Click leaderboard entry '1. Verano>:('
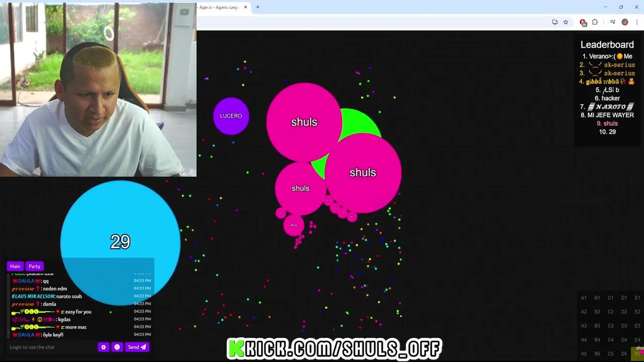Viewport: 644px width, 362px height. (607, 56)
